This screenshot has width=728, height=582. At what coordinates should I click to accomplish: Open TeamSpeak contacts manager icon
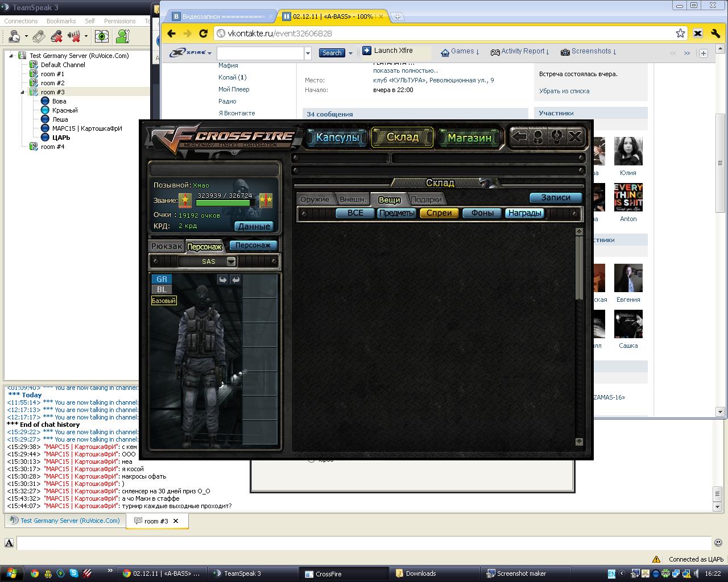point(122,36)
